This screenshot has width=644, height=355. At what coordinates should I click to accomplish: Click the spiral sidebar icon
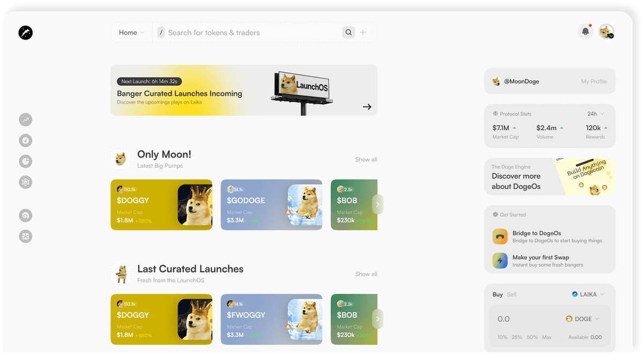pos(25,215)
